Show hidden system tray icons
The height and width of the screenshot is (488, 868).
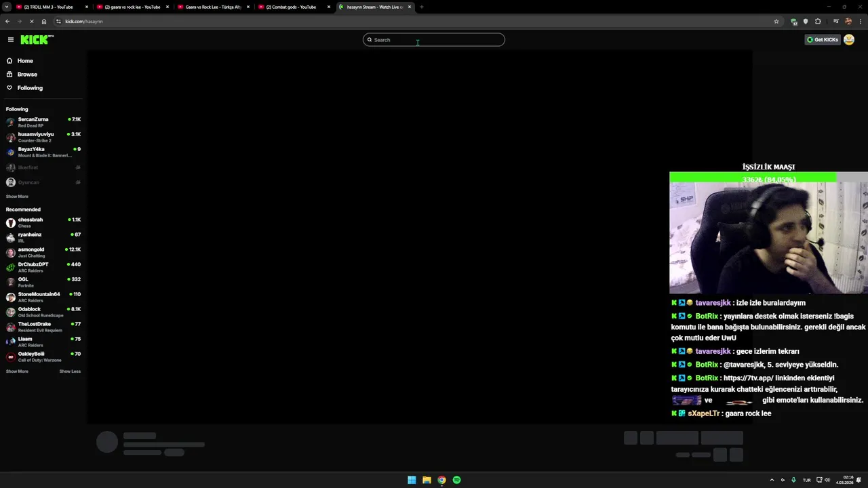tap(772, 480)
